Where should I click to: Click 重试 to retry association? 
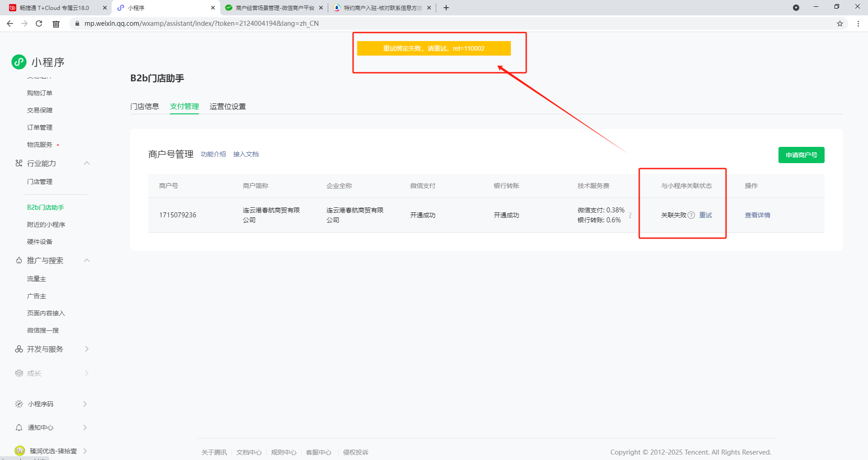tap(705, 215)
